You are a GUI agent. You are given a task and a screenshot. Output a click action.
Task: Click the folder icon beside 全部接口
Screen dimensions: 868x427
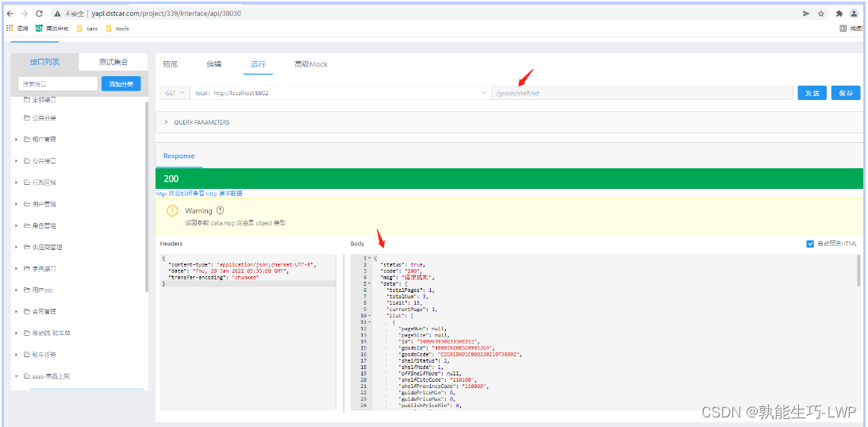(26, 100)
